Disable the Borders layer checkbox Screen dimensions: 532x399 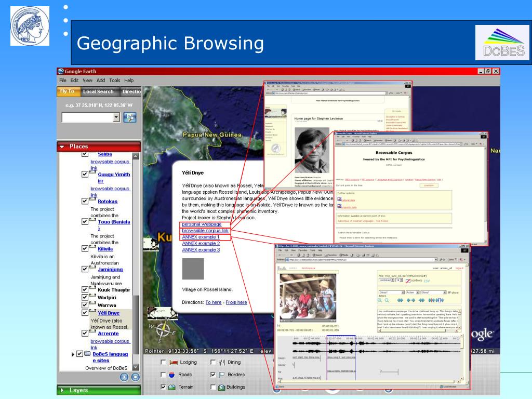(x=212, y=375)
